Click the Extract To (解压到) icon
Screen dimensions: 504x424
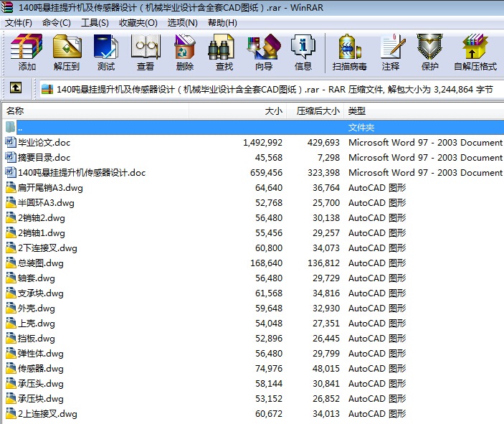(67, 47)
